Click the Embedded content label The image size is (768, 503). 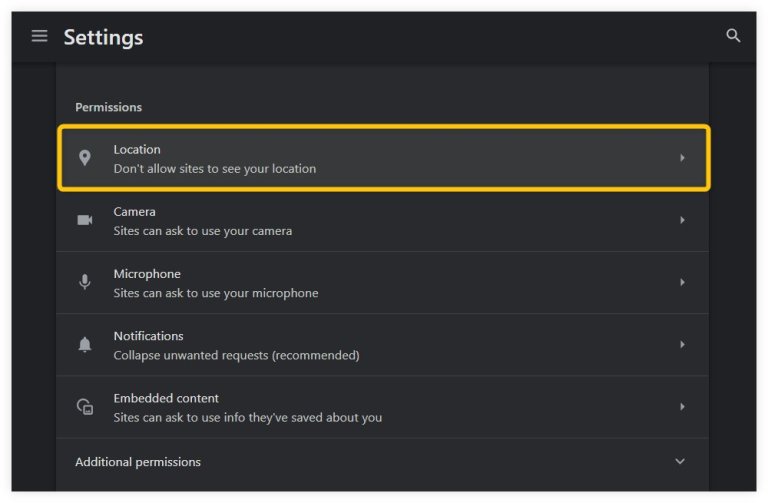[166, 398]
